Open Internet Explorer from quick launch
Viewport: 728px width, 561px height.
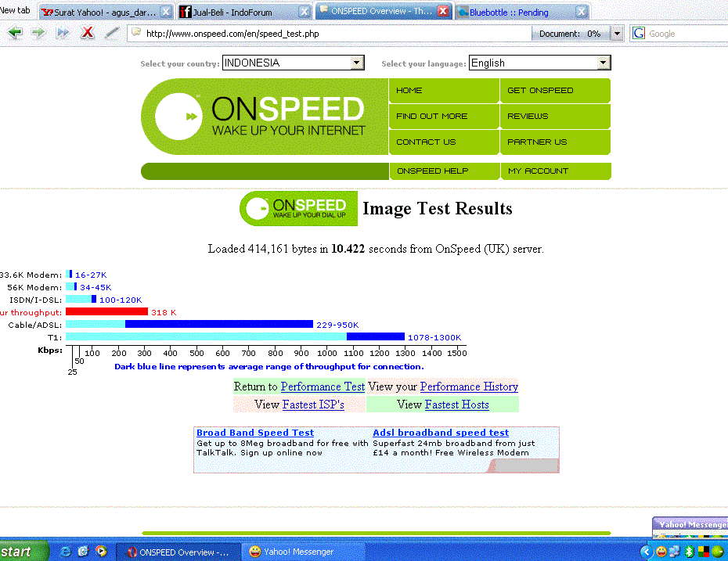[66, 551]
